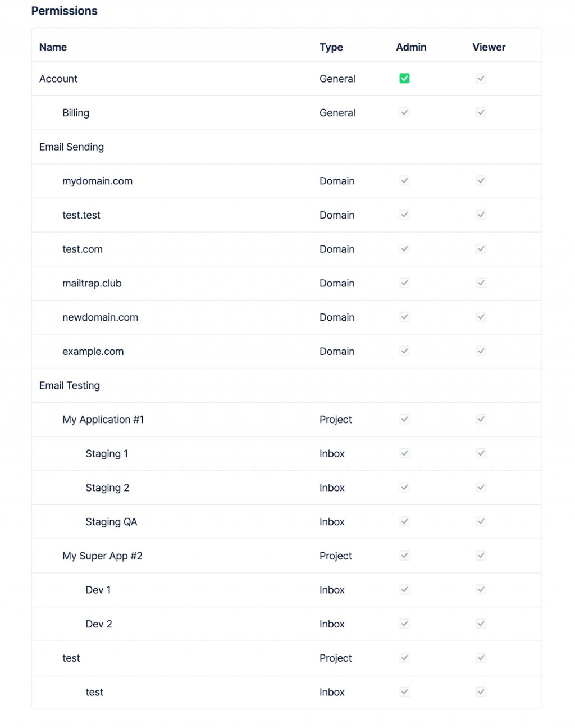Toggle Admin checkbox for My Application #1
This screenshot has height=728, width=575.
click(x=404, y=420)
